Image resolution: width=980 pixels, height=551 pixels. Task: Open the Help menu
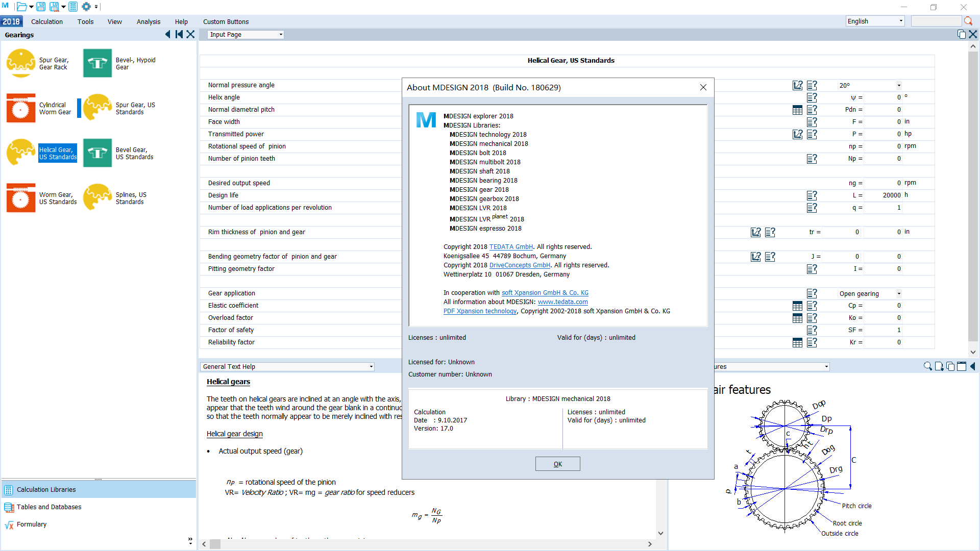(x=181, y=21)
